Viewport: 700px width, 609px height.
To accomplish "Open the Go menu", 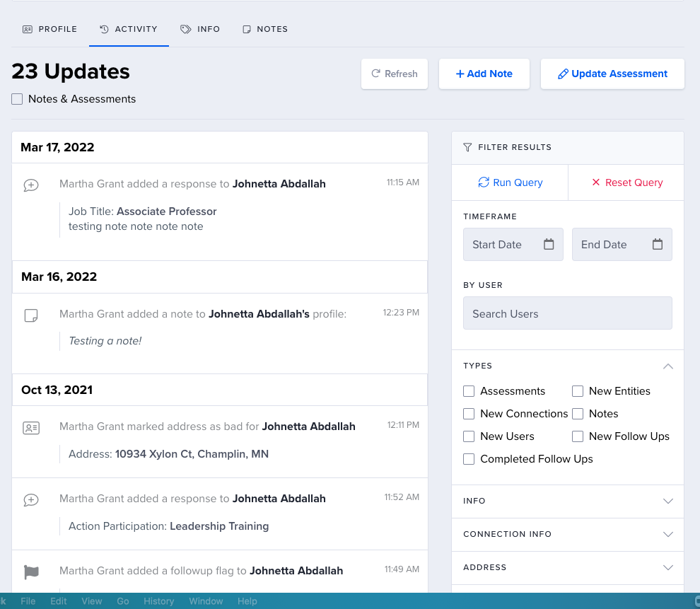I will click(x=123, y=601).
